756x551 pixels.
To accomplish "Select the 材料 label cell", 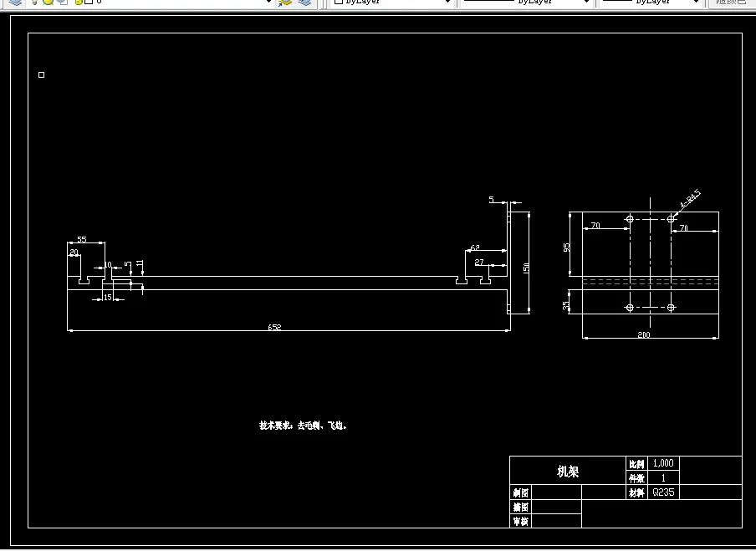I will pos(637,492).
